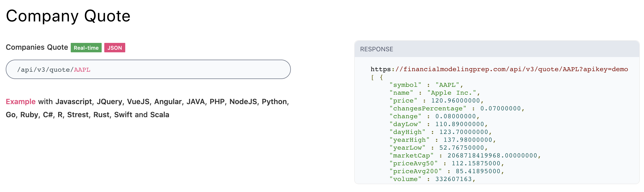Click the "dayHigh" : 123.70000000 line

[441, 132]
